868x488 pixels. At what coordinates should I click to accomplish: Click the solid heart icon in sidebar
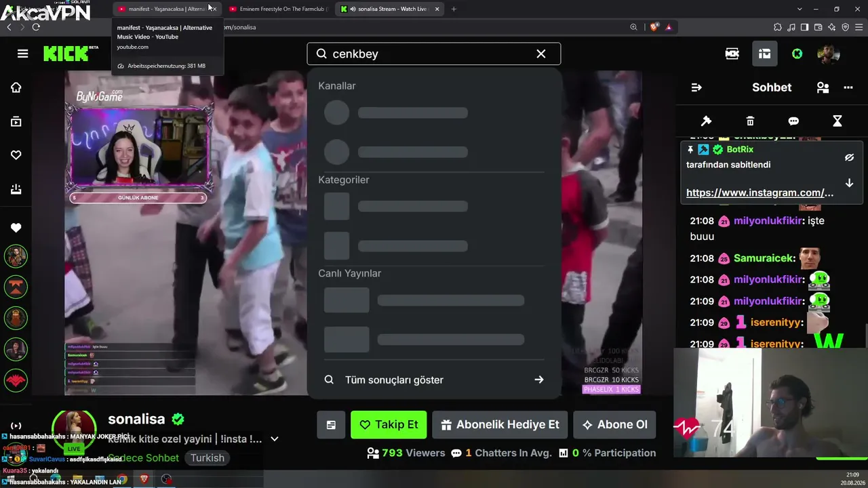[16, 228]
